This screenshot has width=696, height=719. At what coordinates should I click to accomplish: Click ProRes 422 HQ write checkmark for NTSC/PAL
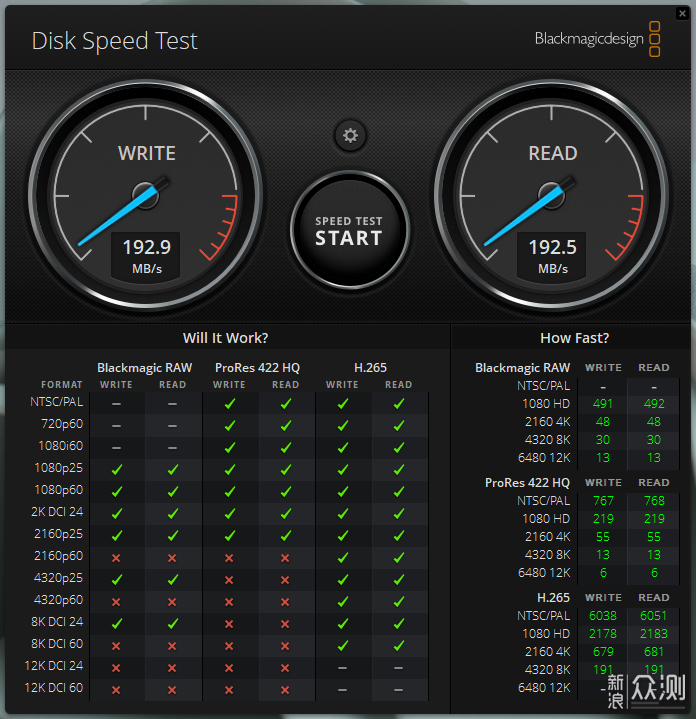[x=230, y=404]
